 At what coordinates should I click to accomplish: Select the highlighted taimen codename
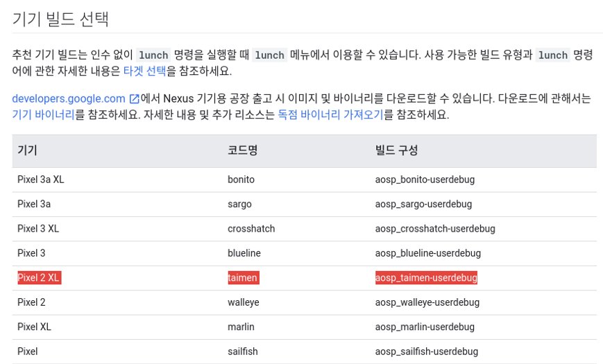click(x=244, y=278)
